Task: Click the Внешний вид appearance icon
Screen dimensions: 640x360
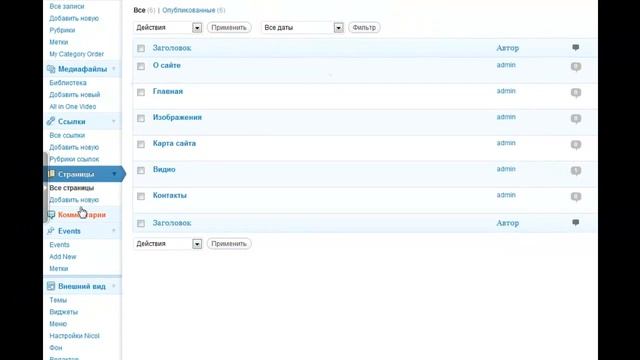Action: (51, 286)
